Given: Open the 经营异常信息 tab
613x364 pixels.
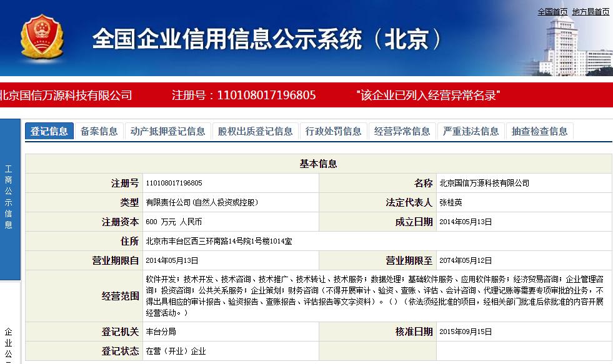Looking at the screenshot, I should point(402,131).
